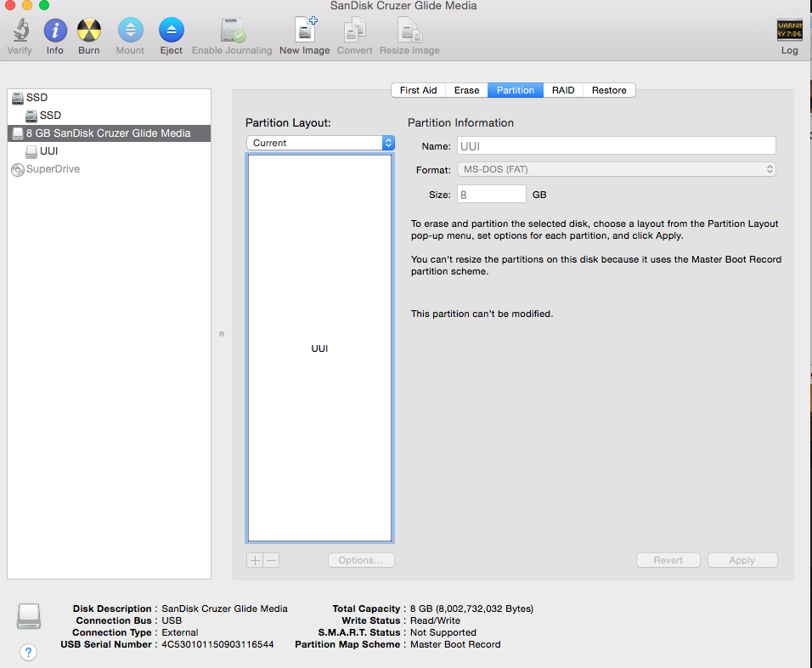
Task: Click the Burn toolbar icon
Action: (89, 30)
